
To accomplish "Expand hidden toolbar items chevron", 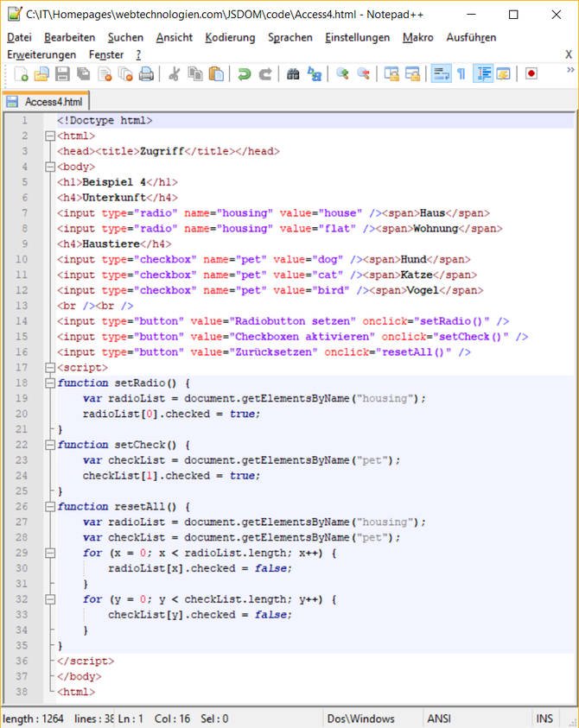I will [570, 70].
